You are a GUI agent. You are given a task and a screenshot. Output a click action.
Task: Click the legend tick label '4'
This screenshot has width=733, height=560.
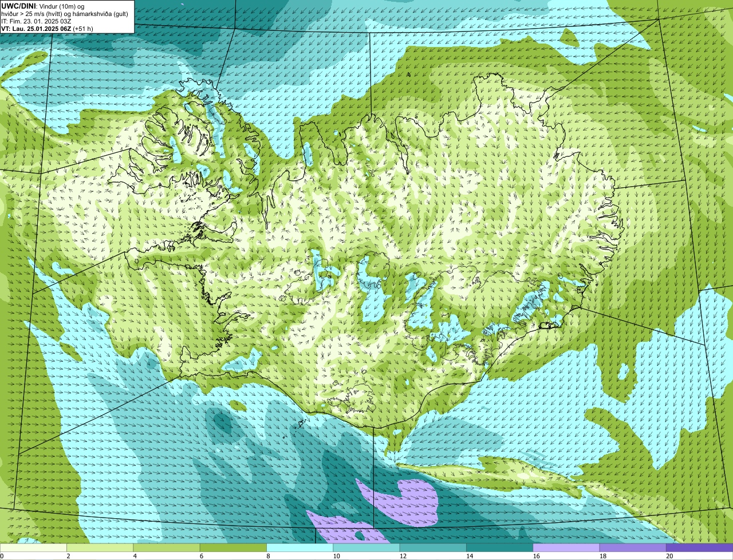pyautogui.click(x=135, y=556)
